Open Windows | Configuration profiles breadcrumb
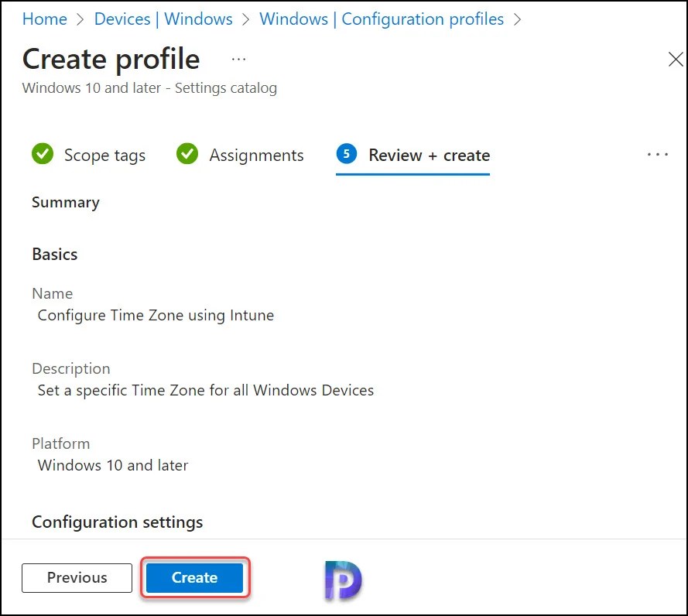The width and height of the screenshot is (688, 616). (x=381, y=19)
